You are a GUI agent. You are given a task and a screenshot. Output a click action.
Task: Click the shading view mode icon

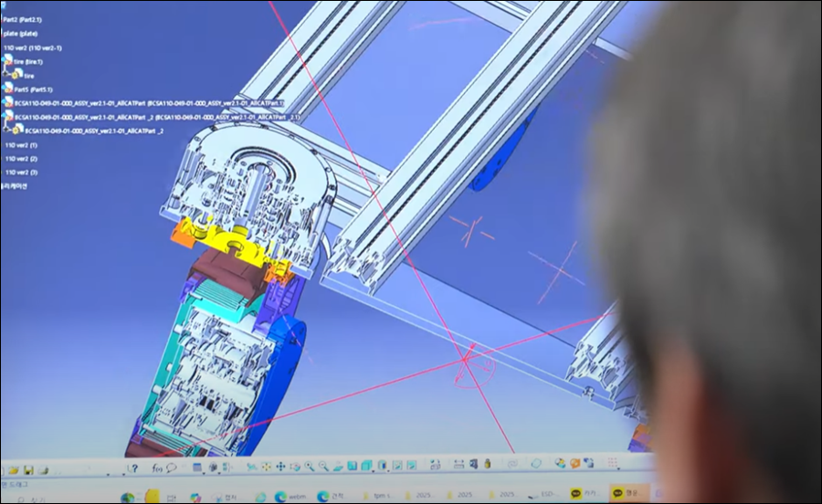[x=382, y=466]
